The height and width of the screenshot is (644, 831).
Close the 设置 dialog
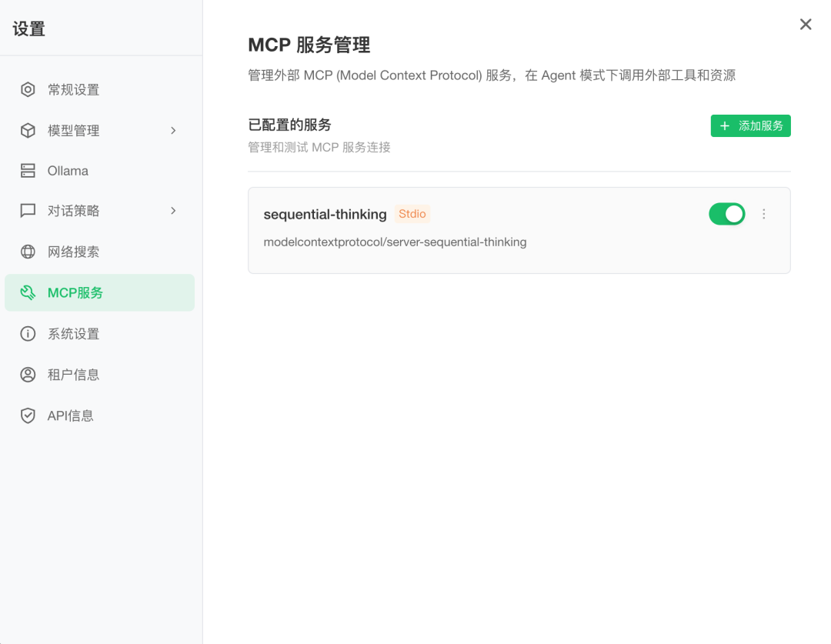coord(805,24)
